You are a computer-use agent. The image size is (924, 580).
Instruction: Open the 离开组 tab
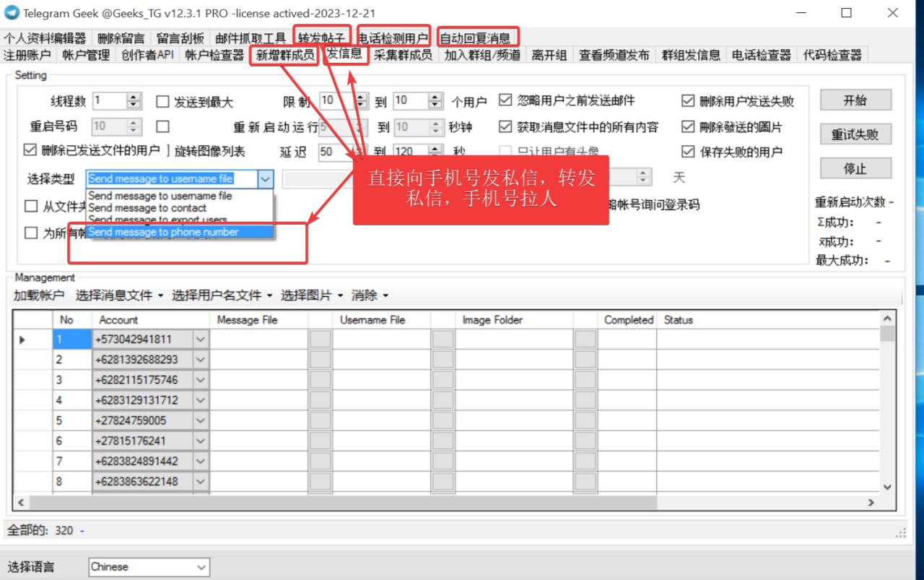(549, 55)
